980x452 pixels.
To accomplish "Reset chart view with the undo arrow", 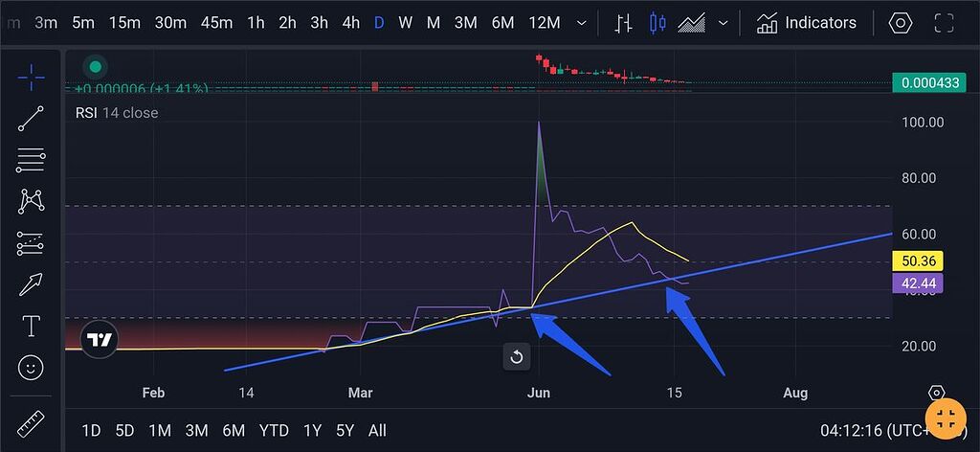I will click(x=516, y=357).
